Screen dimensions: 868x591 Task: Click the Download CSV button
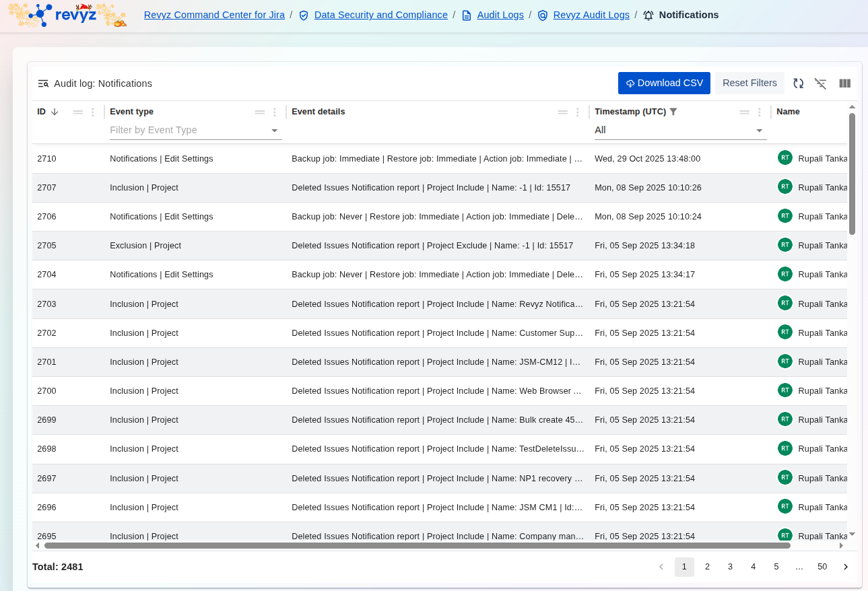click(x=663, y=83)
